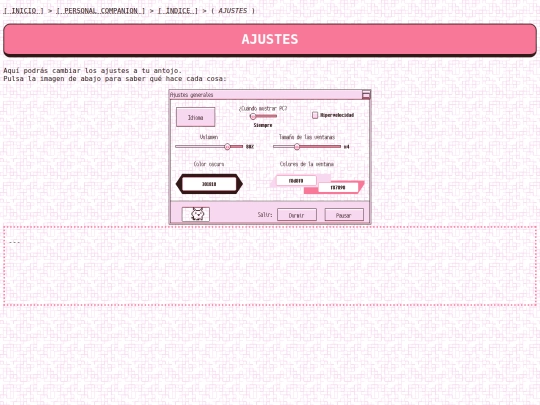The width and height of the screenshot is (540, 405).
Task: Click the 'Ajustes generales' window title
Action: [192, 95]
